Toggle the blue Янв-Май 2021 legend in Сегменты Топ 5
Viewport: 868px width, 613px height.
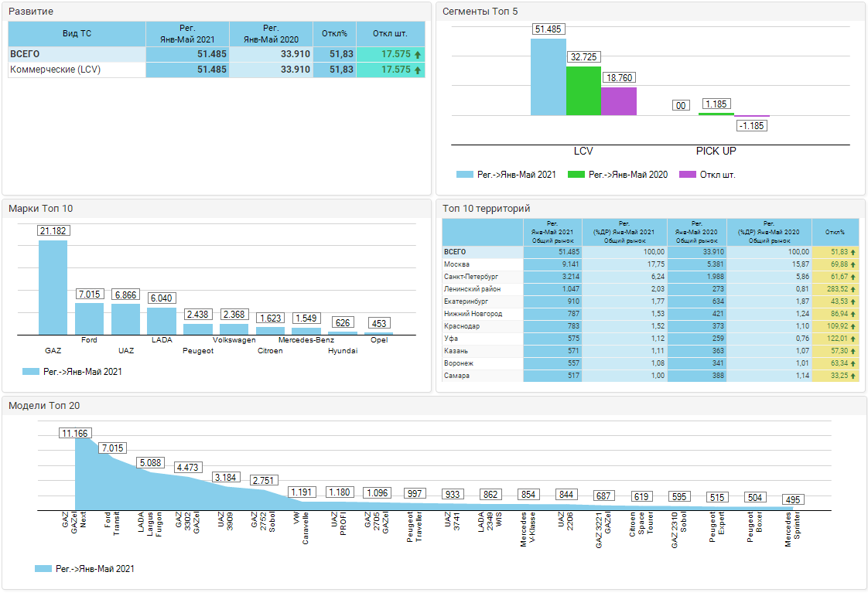464,175
